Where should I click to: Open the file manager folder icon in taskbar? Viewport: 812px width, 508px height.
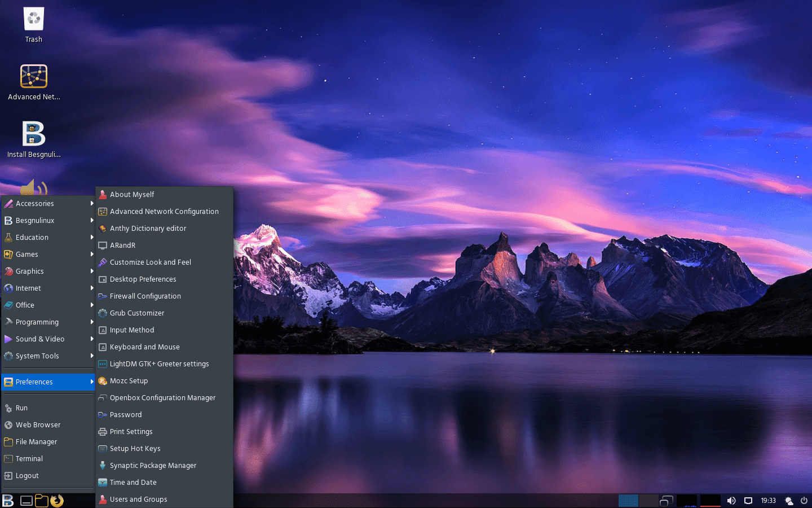tap(42, 501)
